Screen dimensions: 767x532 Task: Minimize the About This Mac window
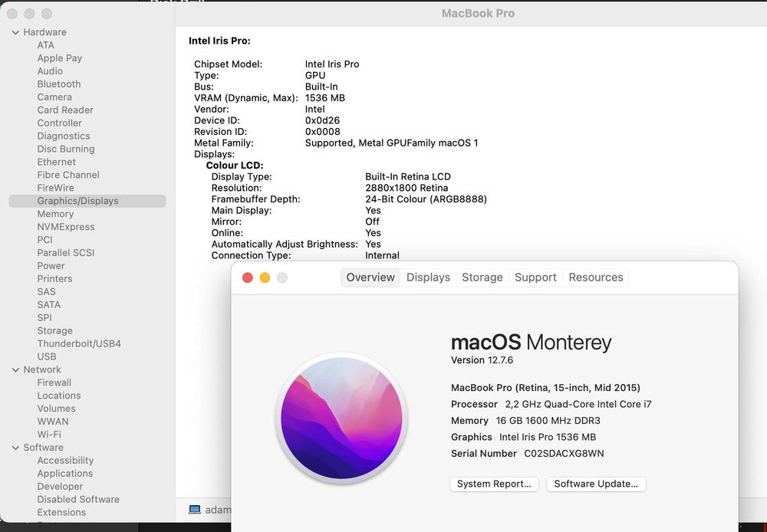pos(265,277)
